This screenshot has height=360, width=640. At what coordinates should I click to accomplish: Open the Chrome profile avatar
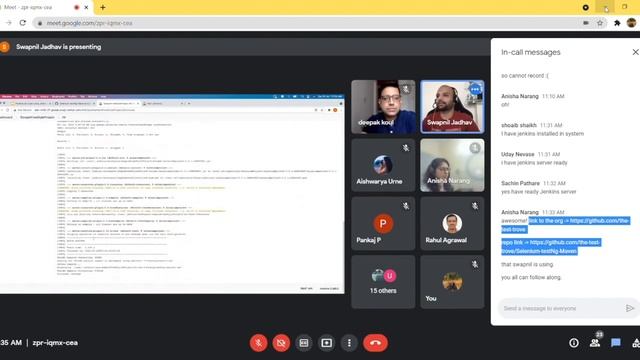point(631,23)
